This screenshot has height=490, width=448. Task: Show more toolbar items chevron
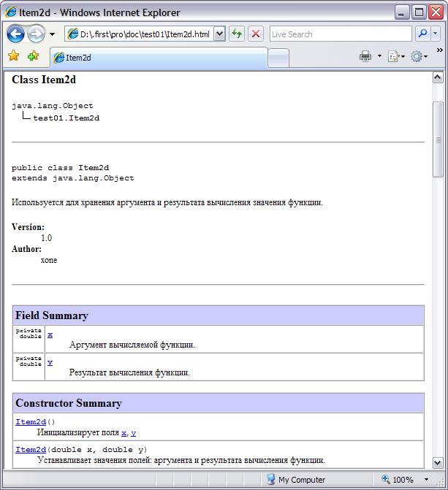(439, 50)
